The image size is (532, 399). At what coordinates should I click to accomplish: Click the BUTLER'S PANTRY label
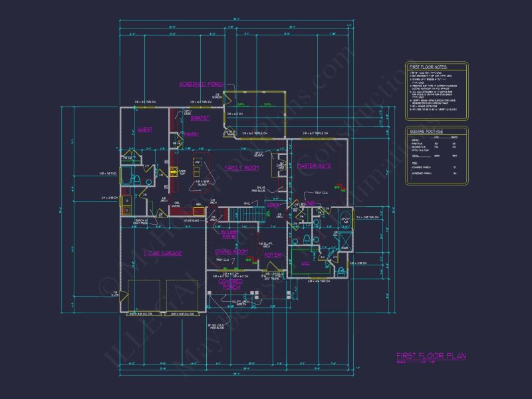pos(229,235)
